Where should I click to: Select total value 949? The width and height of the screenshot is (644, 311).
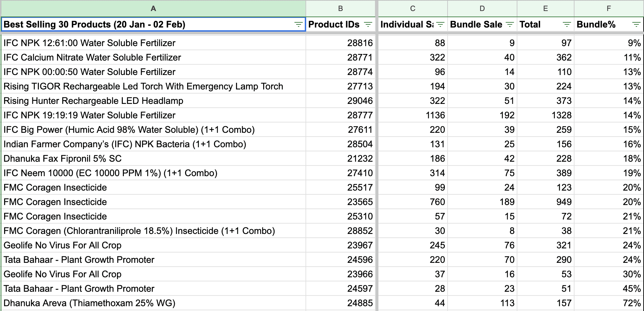coord(546,202)
